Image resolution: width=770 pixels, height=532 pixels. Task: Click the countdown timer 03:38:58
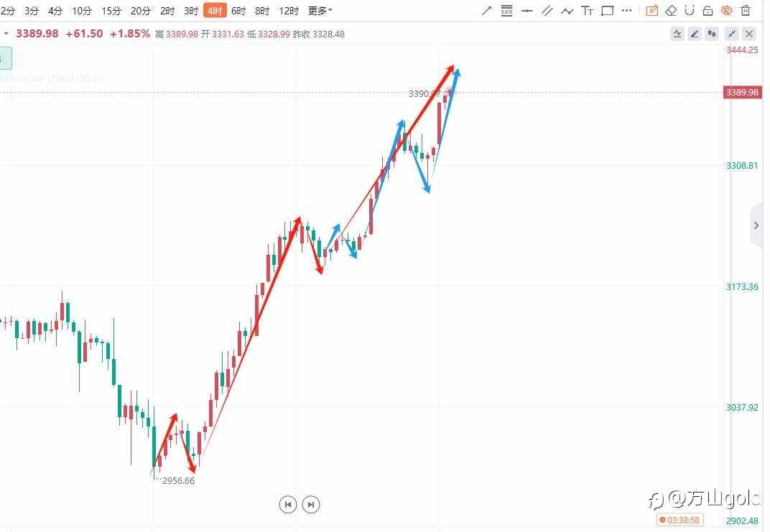click(680, 520)
